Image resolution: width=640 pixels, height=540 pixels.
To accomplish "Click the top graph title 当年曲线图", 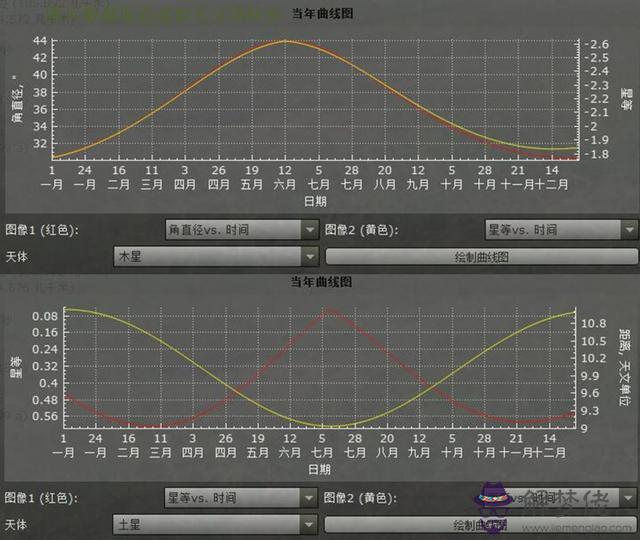I will point(320,12).
